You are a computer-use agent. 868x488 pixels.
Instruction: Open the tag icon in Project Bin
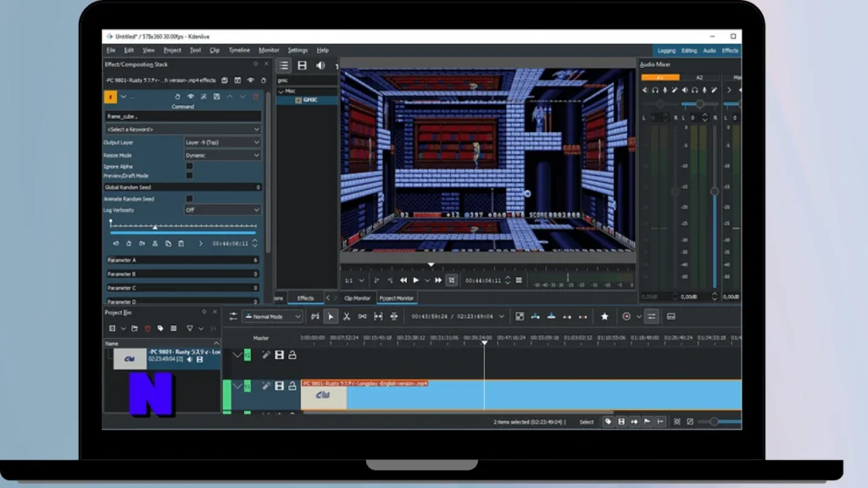point(160,329)
